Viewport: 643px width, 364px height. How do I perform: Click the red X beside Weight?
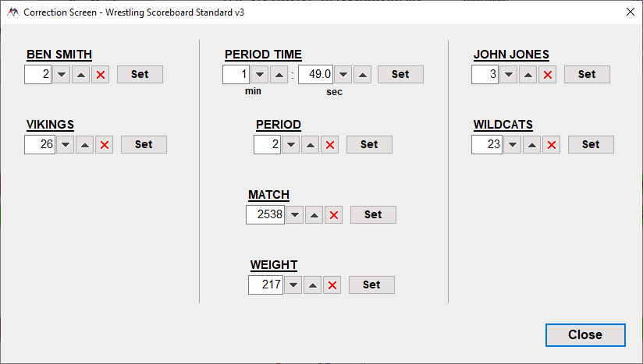[332, 285]
